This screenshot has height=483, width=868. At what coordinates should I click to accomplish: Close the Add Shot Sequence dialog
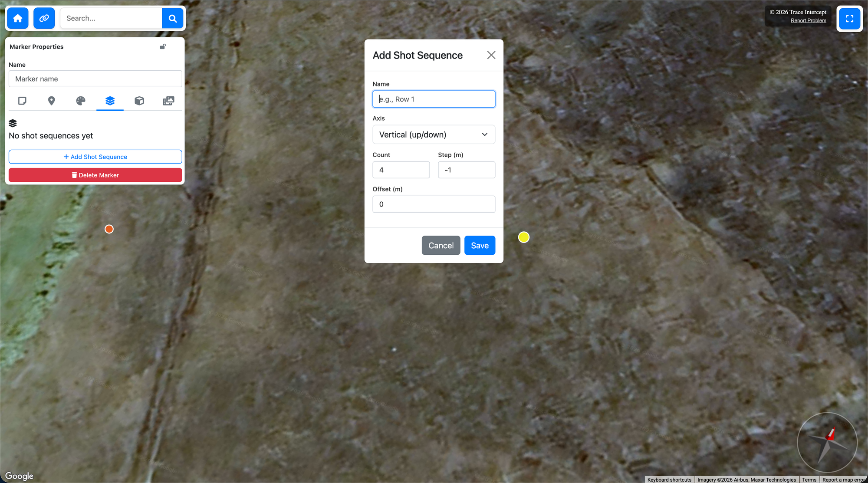click(491, 55)
